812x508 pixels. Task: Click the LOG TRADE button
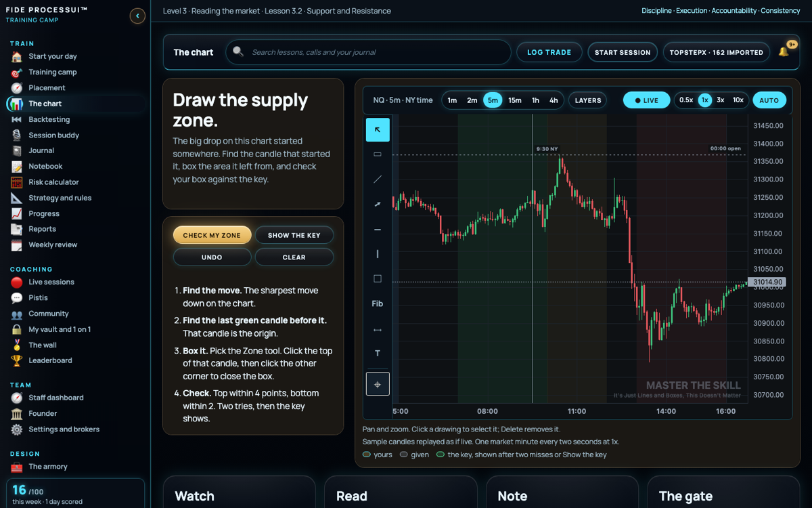pyautogui.click(x=549, y=52)
